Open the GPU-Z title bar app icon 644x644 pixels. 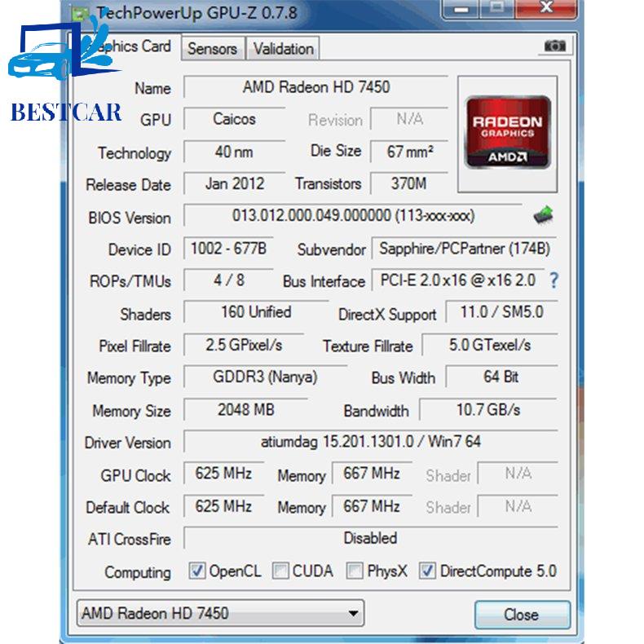click(x=81, y=12)
